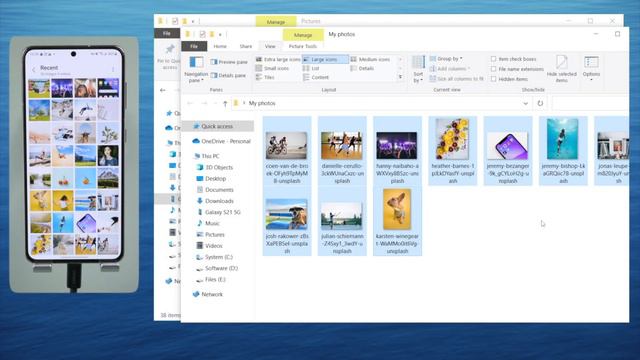Click the search box in My photos
The width and height of the screenshot is (640, 360).
[x=590, y=103]
